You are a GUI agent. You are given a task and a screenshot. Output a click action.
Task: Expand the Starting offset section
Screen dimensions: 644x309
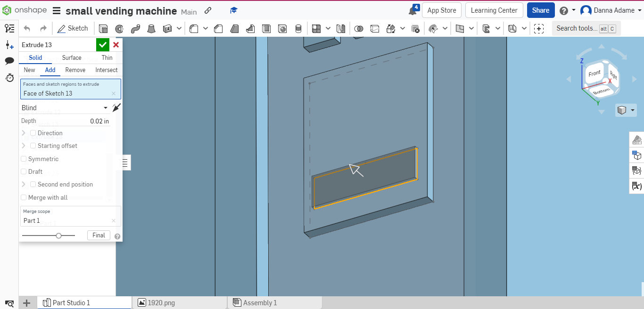(x=23, y=146)
